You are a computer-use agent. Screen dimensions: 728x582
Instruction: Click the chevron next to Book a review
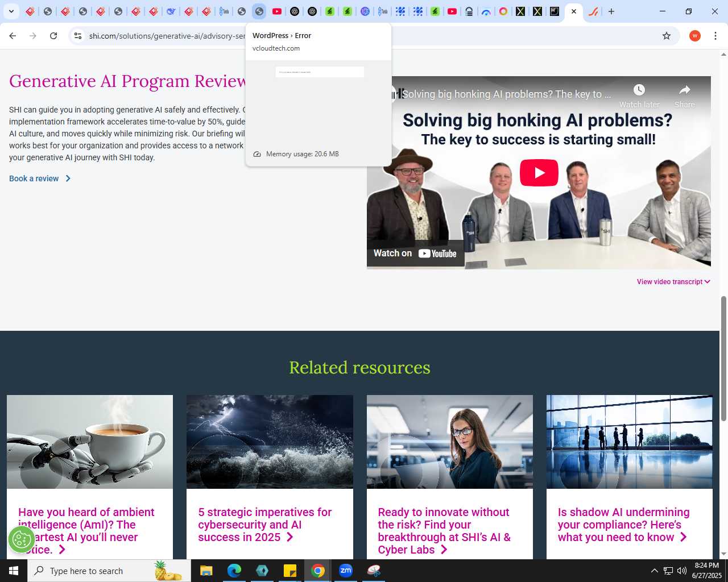(x=68, y=178)
